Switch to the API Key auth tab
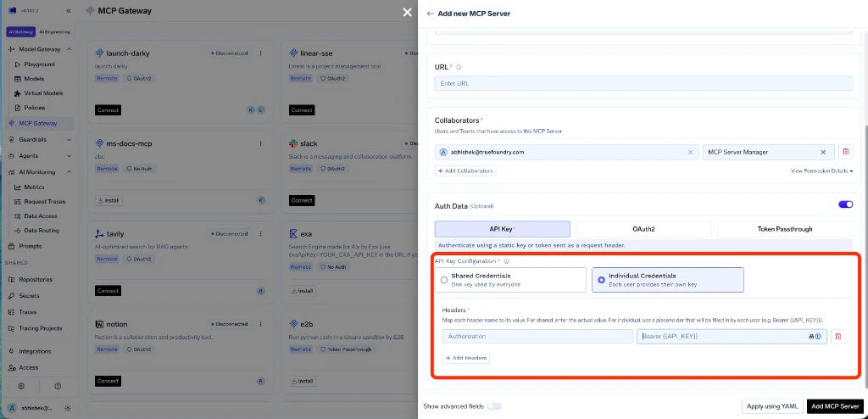 tap(502, 229)
